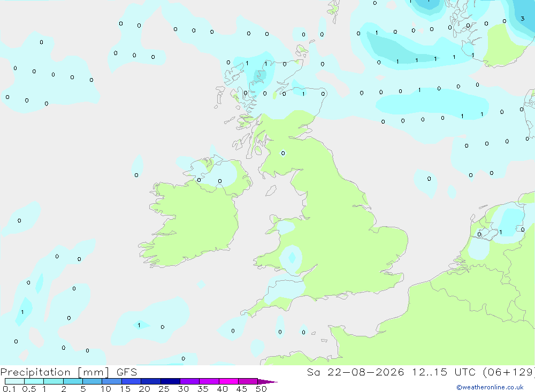Click the '10' legend scale label

106,389
